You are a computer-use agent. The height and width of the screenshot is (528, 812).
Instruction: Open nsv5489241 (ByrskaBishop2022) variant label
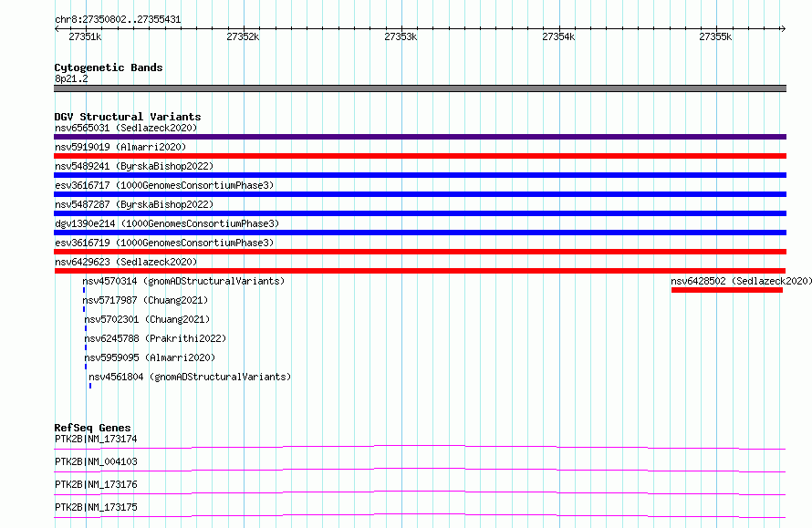point(134,166)
